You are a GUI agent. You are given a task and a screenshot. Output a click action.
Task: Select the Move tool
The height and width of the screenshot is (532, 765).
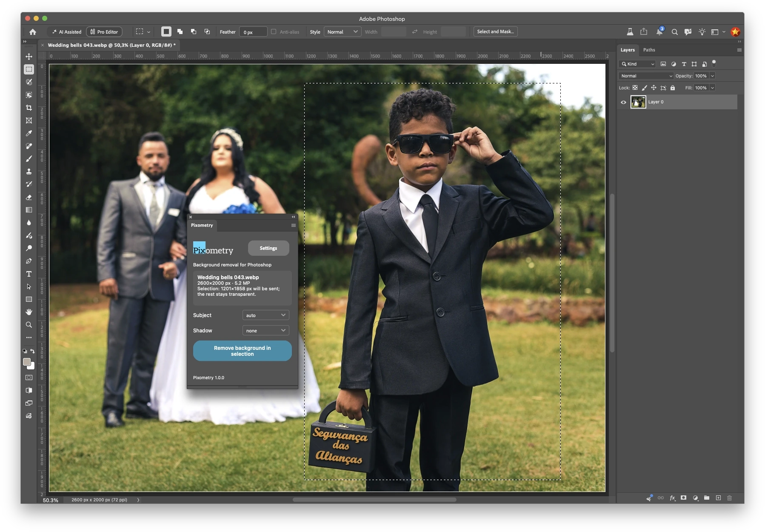coord(29,57)
